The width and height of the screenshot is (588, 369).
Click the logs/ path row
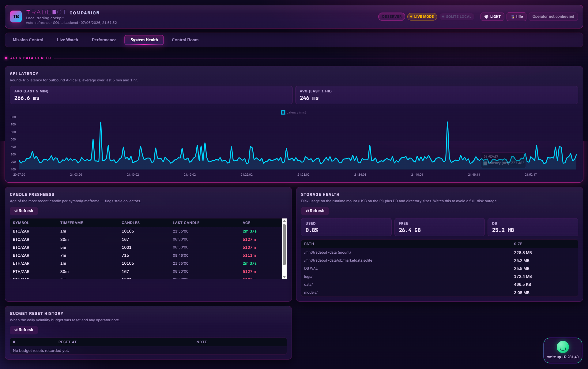point(439,277)
